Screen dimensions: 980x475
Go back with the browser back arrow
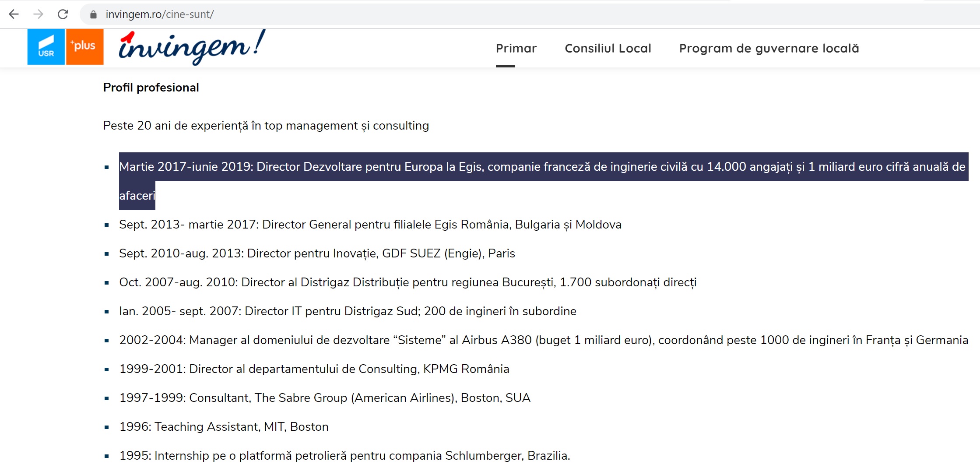14,14
